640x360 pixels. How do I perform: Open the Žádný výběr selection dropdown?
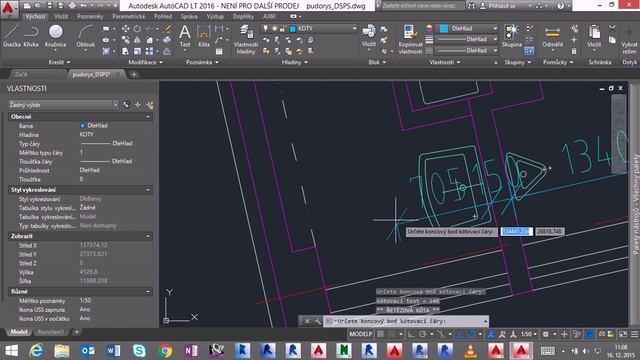[x=63, y=105]
